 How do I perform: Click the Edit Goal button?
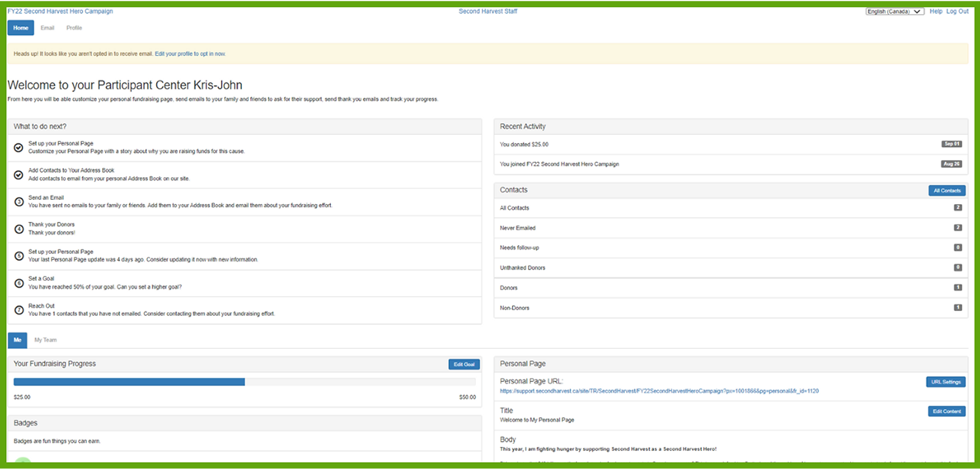[x=464, y=364]
